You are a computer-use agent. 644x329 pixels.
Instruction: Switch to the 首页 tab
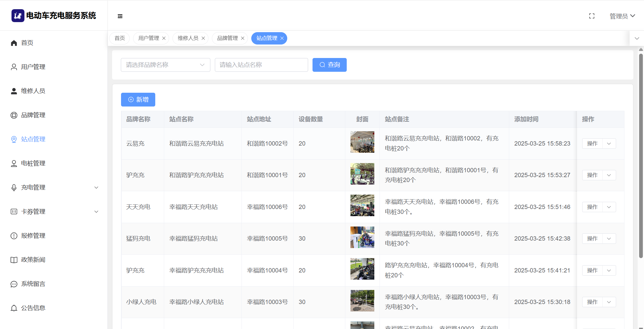click(120, 38)
